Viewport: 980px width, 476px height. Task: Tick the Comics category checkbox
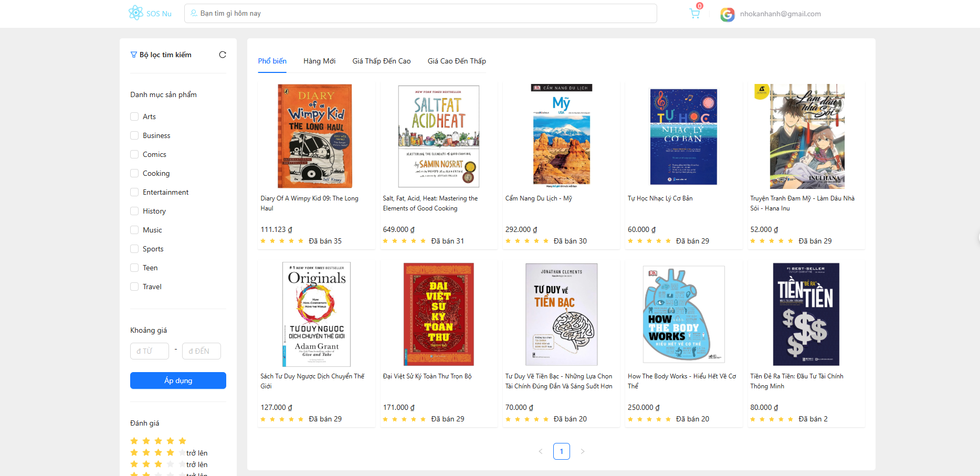coord(134,154)
